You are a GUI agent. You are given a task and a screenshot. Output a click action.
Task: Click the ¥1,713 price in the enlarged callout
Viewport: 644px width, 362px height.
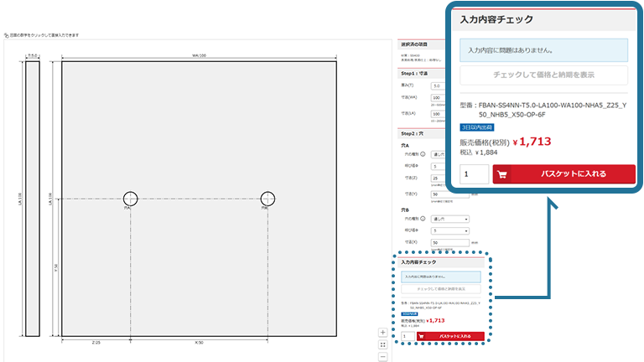(x=532, y=142)
